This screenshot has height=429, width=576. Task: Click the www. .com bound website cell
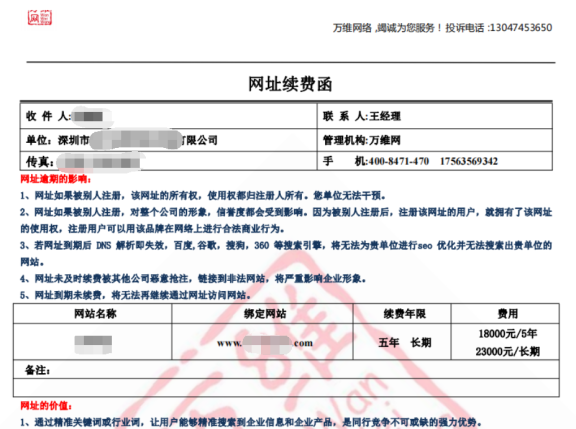pyautogui.click(x=262, y=342)
